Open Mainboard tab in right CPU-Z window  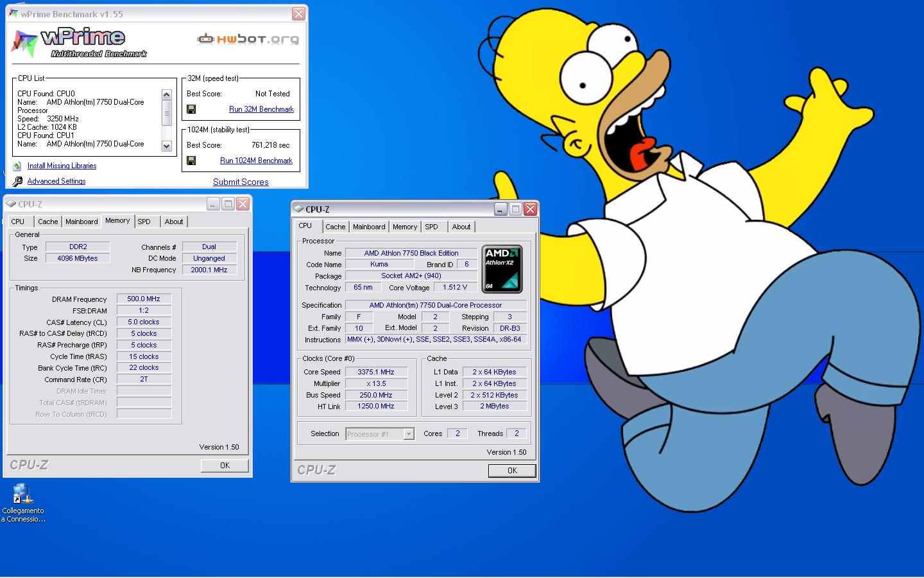tap(369, 227)
